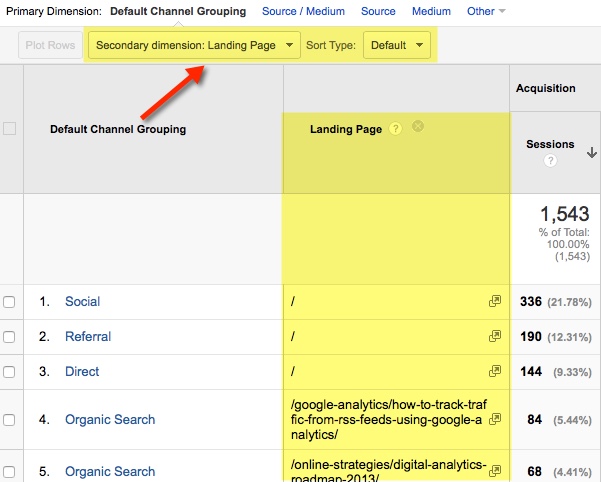Open landing page link icon in Referral row
Viewport: 601px width, 482px height.
point(495,336)
